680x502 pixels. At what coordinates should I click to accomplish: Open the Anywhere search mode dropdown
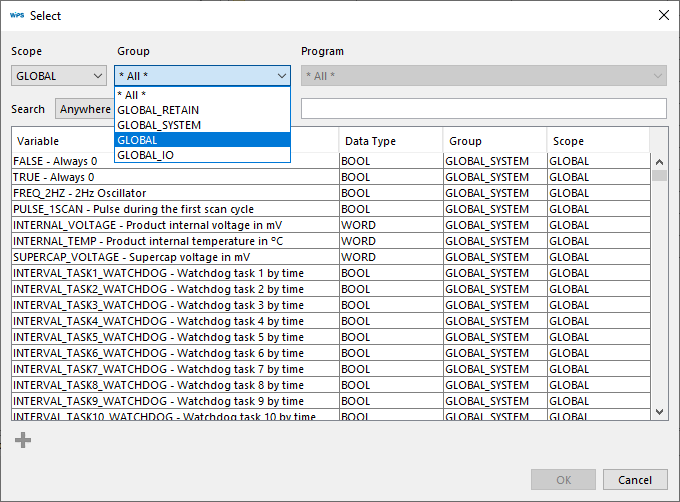tap(84, 109)
